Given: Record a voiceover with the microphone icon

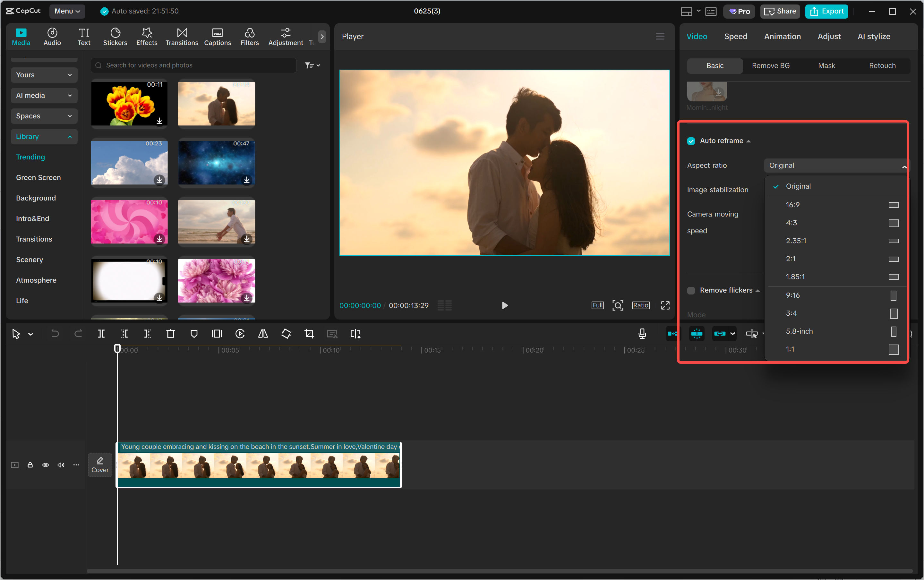Looking at the screenshot, I should coord(642,334).
